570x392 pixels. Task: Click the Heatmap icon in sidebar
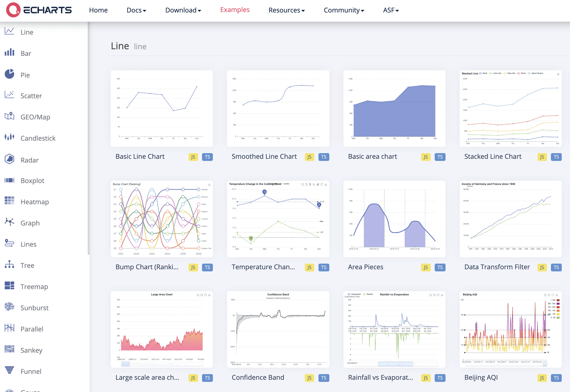point(9,201)
